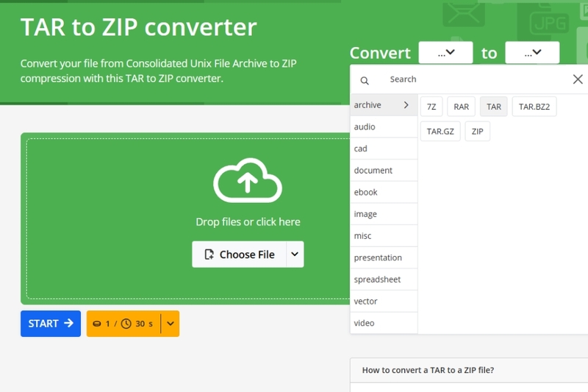
Task: Choose the 7Z format
Action: 431,107
